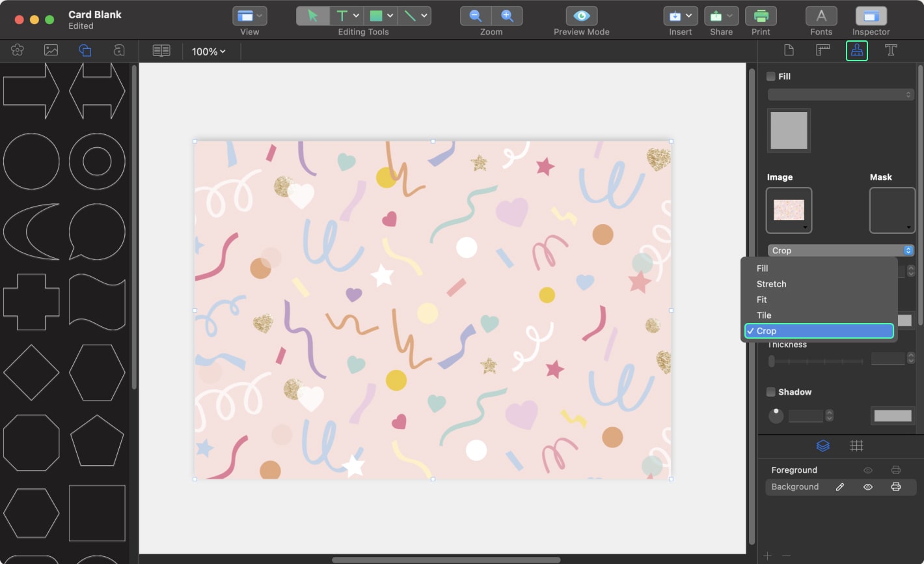
Task: Select the shapes library icon in sidebar
Action: coord(85,50)
